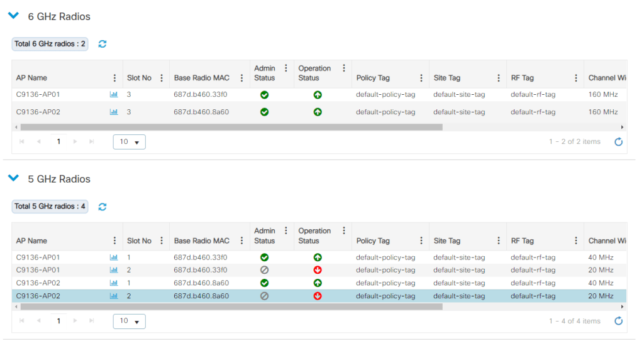Collapse the 6 GHz Radios section
Image resolution: width=644 pixels, height=341 pixels.
point(13,16)
